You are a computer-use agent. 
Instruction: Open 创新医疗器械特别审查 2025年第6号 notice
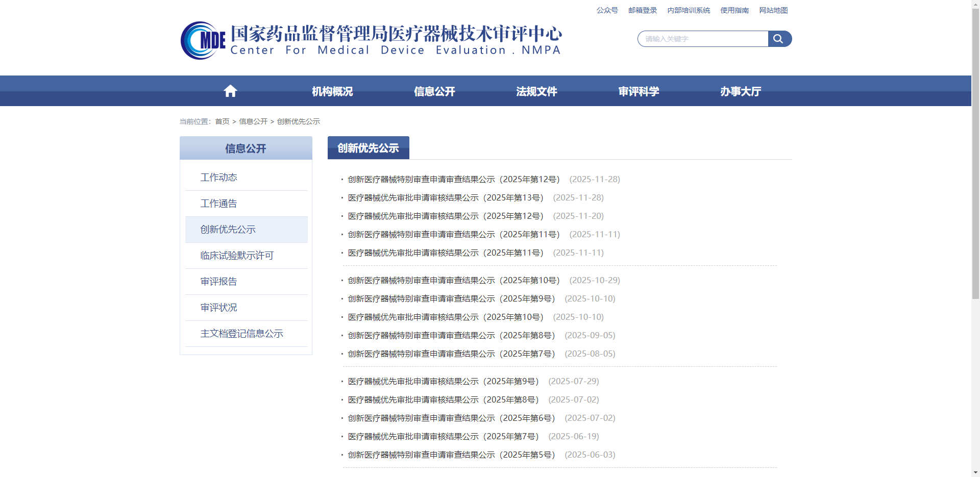coord(451,418)
